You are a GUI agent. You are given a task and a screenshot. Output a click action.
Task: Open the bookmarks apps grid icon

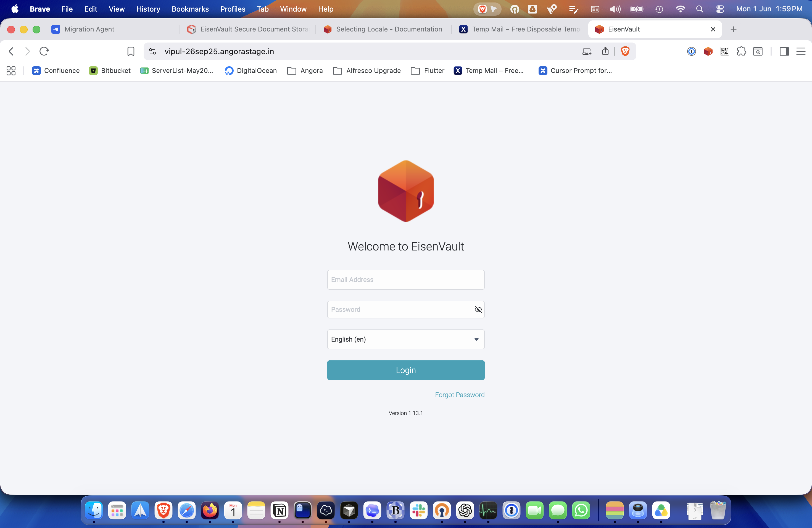tap(11, 71)
